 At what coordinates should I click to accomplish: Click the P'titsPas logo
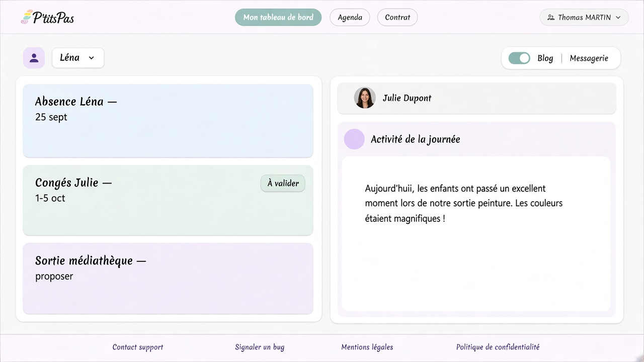tap(48, 17)
